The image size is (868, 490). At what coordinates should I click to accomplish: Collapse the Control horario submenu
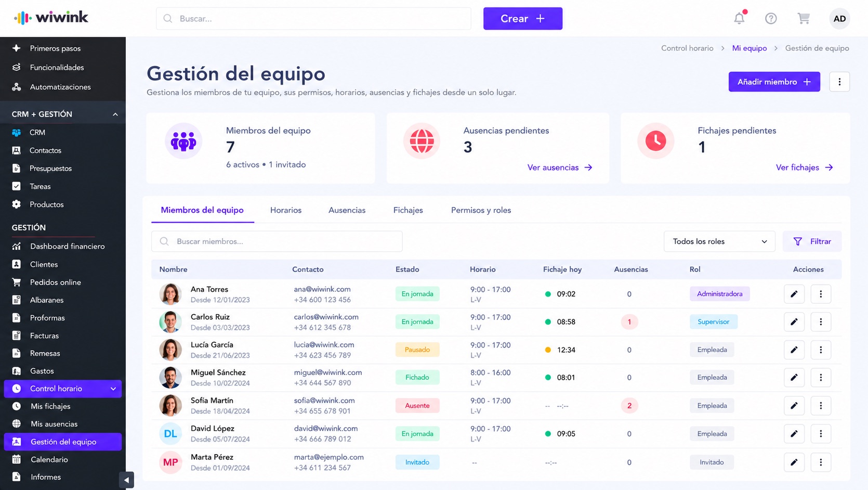(113, 389)
